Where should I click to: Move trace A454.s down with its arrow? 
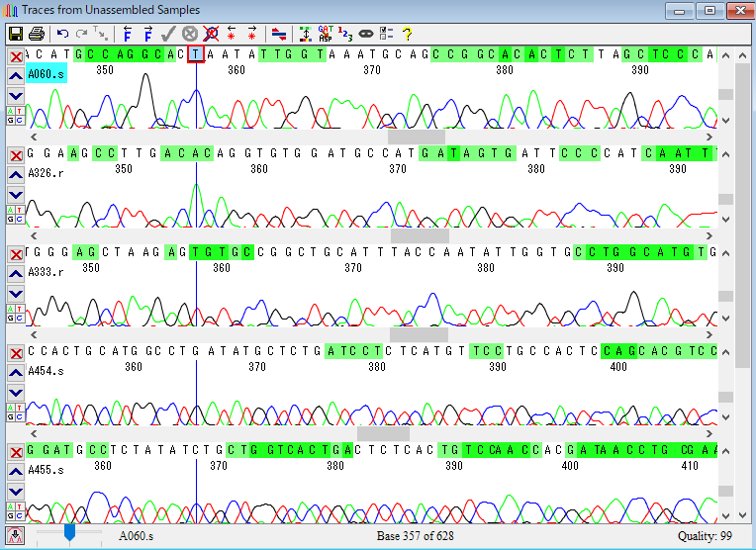(x=16, y=392)
